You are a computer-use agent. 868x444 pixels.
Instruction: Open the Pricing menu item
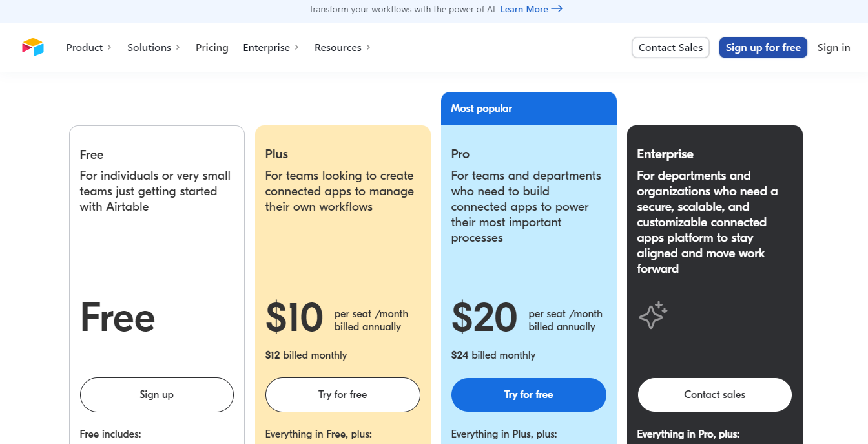coord(212,47)
